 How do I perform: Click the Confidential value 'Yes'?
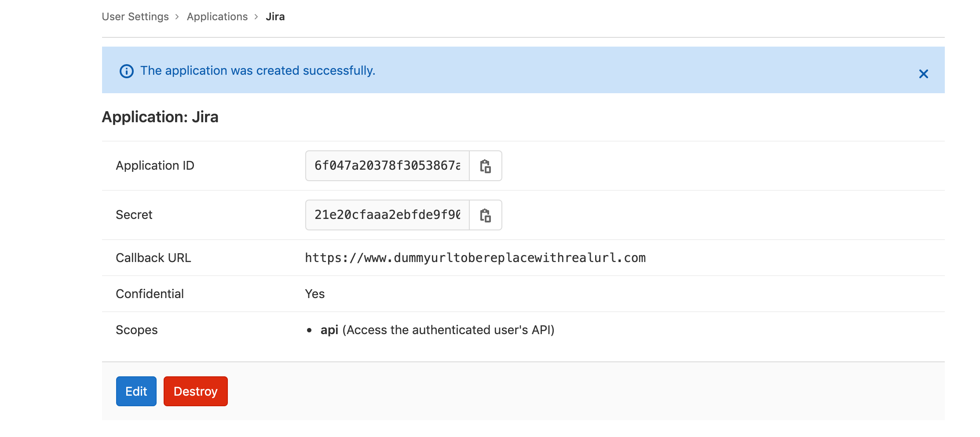pyautogui.click(x=314, y=294)
